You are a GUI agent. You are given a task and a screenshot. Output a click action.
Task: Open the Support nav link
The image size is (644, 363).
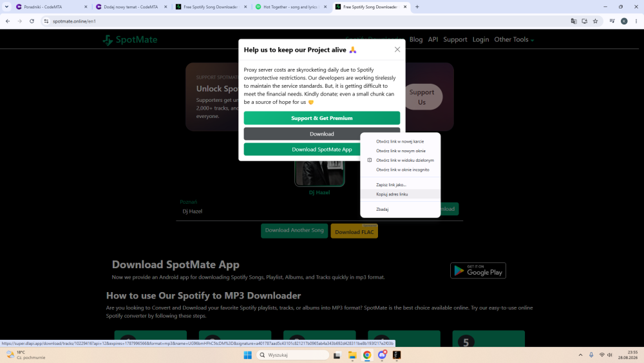[x=455, y=39]
